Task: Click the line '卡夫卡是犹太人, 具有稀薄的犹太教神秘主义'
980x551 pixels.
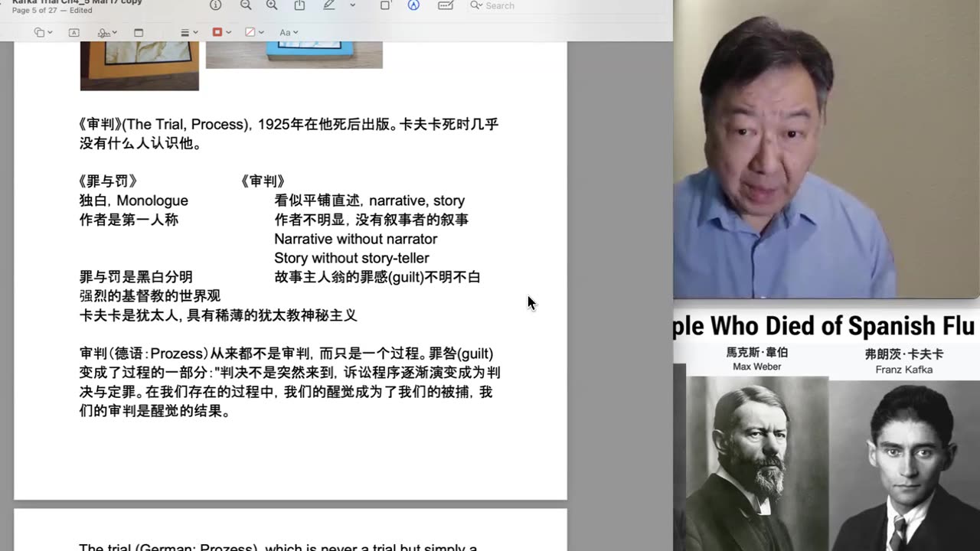Action: pyautogui.click(x=218, y=315)
